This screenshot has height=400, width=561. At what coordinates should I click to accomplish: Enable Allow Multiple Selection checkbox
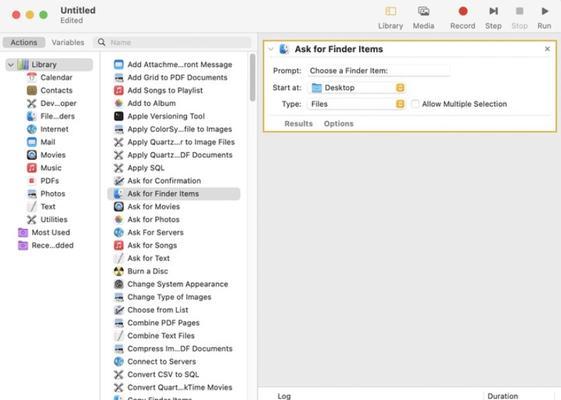click(x=415, y=104)
